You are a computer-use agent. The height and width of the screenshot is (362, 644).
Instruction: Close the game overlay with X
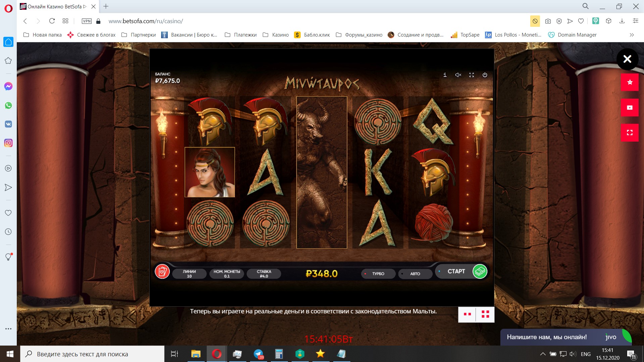point(627,59)
